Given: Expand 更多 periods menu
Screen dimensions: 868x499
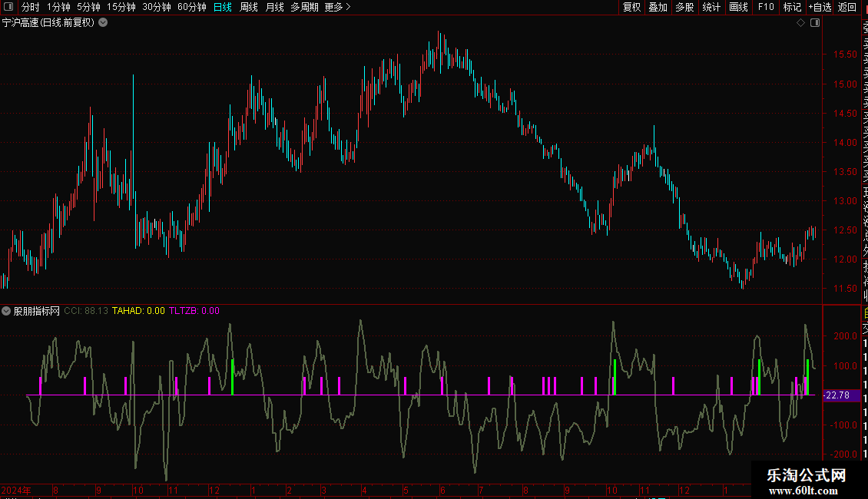Looking at the screenshot, I should coord(337,7).
